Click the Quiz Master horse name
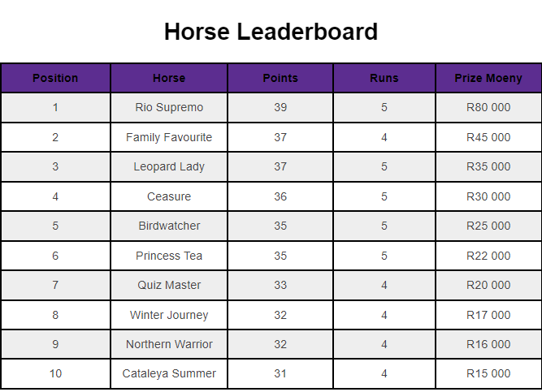 click(x=169, y=285)
